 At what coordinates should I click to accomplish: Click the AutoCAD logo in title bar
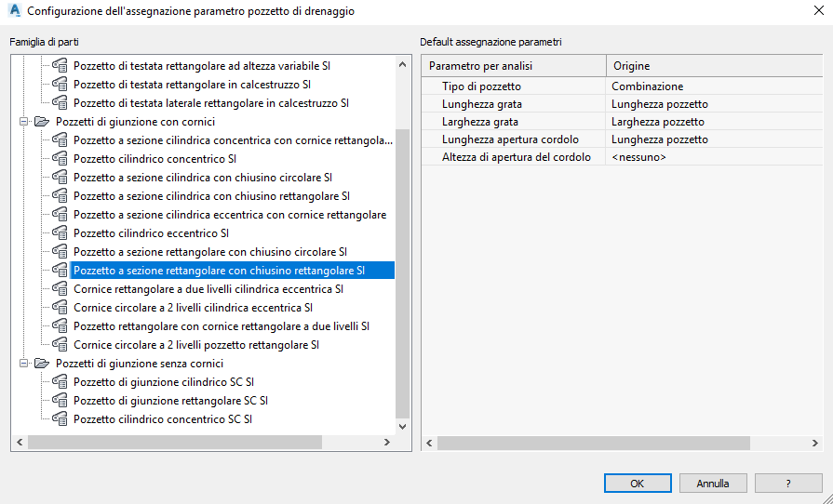[x=13, y=11]
